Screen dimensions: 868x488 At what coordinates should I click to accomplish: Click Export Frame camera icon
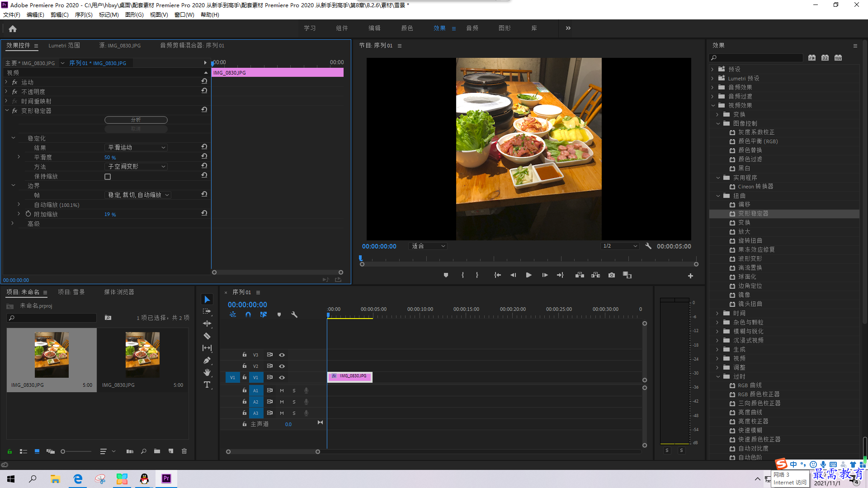pos(612,275)
